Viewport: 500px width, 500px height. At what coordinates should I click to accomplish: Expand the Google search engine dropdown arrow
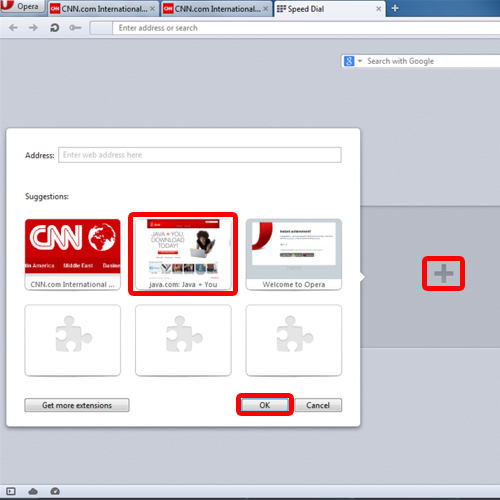(360, 61)
